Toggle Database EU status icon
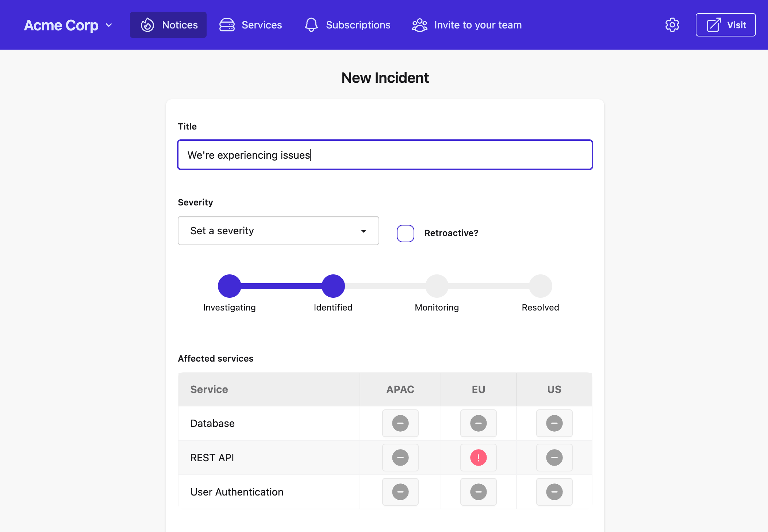This screenshot has height=532, width=768. pos(479,423)
